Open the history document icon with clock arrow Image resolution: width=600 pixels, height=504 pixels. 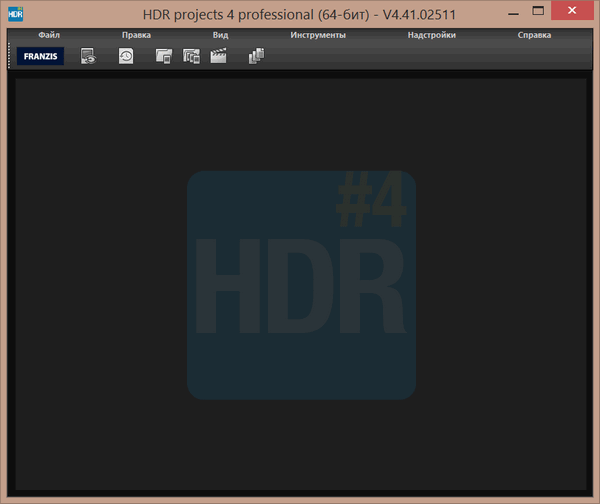pos(126,56)
